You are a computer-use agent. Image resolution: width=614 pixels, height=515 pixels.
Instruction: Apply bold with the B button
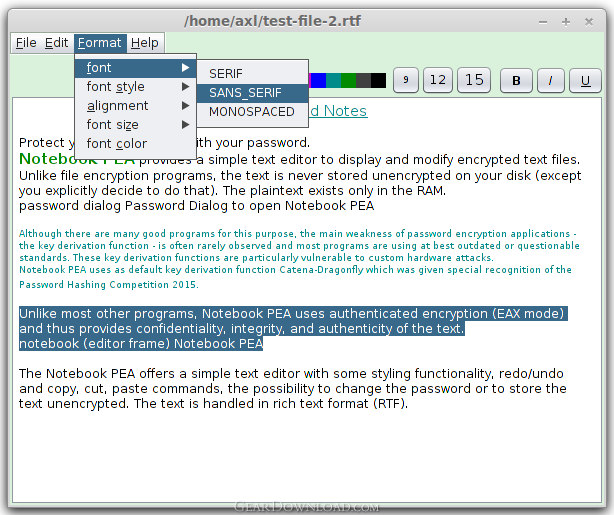(516, 81)
